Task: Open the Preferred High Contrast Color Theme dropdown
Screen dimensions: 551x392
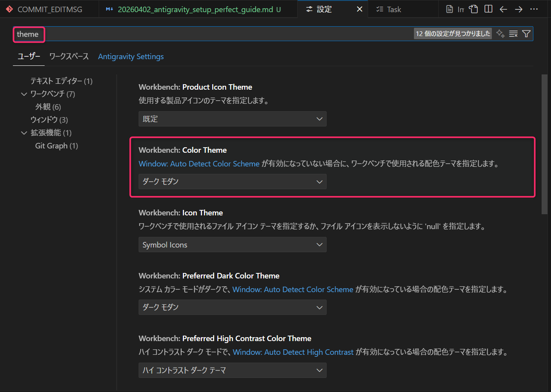Action: pyautogui.click(x=232, y=370)
